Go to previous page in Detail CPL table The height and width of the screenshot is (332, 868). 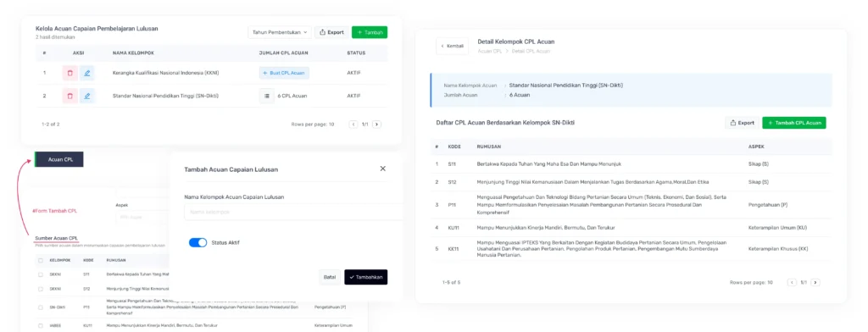[793, 282]
